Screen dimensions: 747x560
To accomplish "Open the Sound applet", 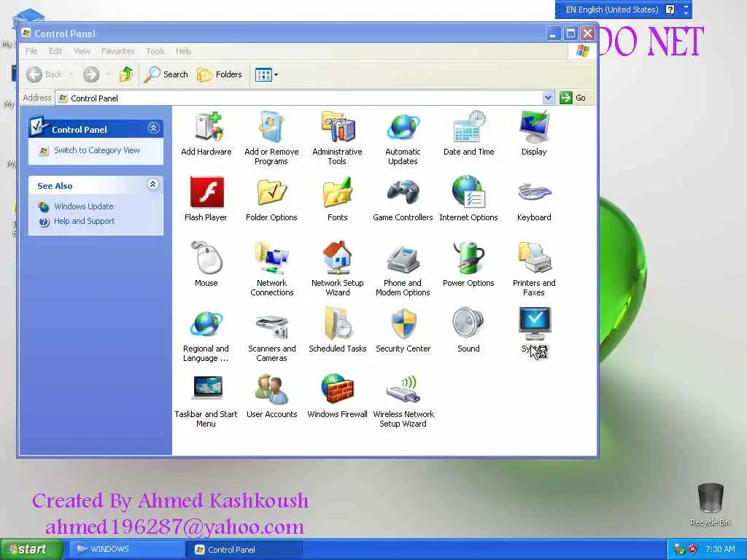I will click(468, 330).
